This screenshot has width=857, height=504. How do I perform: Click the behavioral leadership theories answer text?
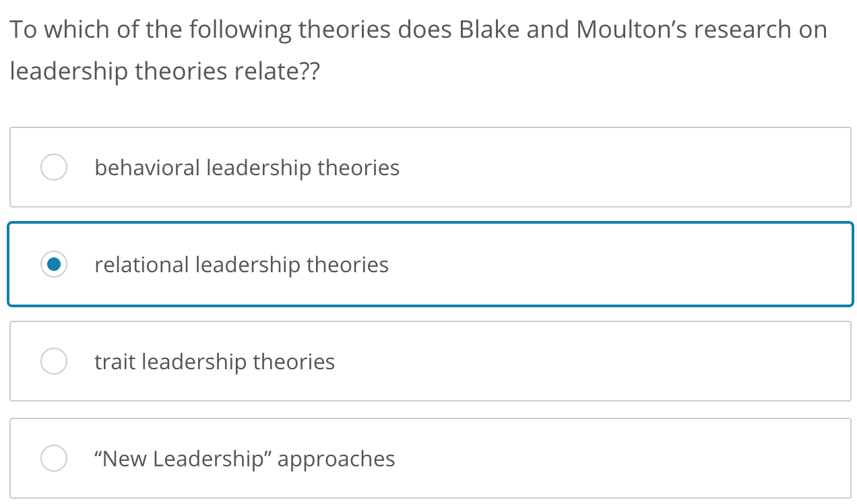[247, 167]
